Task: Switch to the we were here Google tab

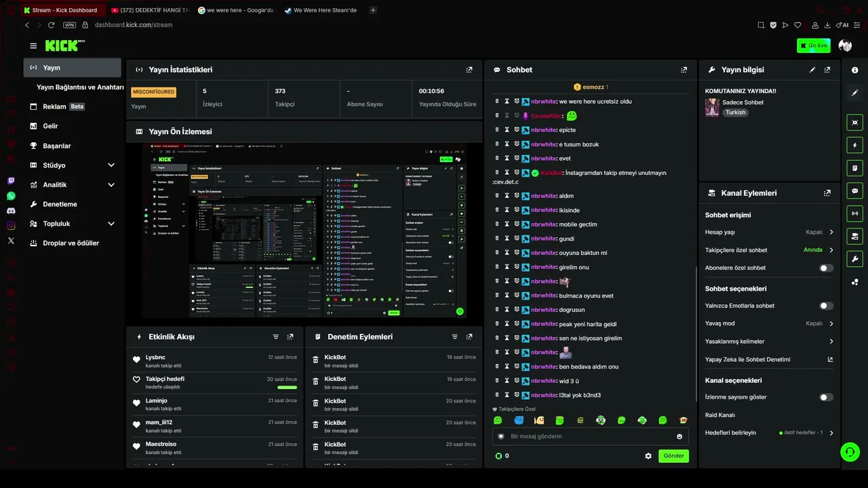Action: coord(236,10)
